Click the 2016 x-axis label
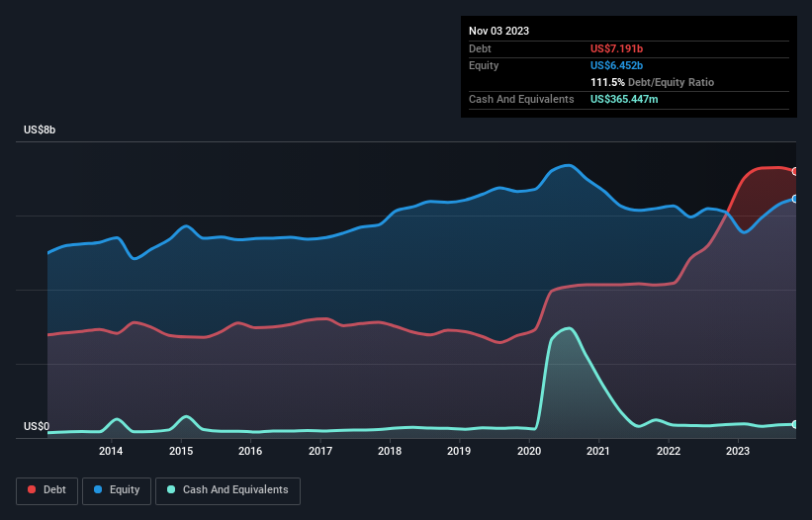This screenshot has width=812, height=520. 250,451
